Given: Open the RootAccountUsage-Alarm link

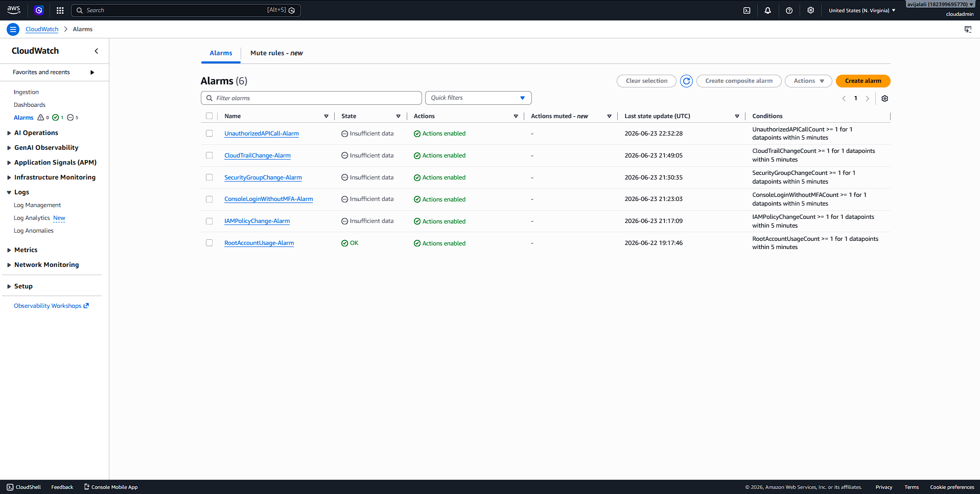Looking at the screenshot, I should pyautogui.click(x=259, y=243).
